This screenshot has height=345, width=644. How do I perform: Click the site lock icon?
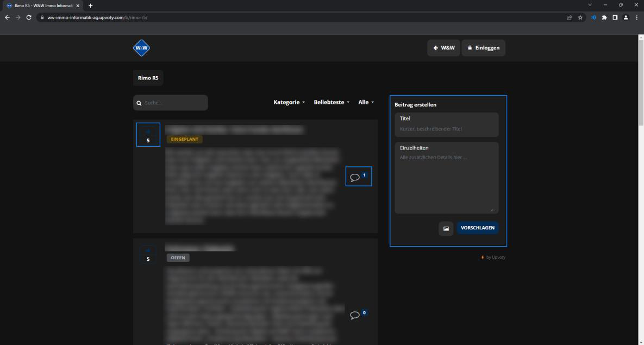tap(42, 18)
